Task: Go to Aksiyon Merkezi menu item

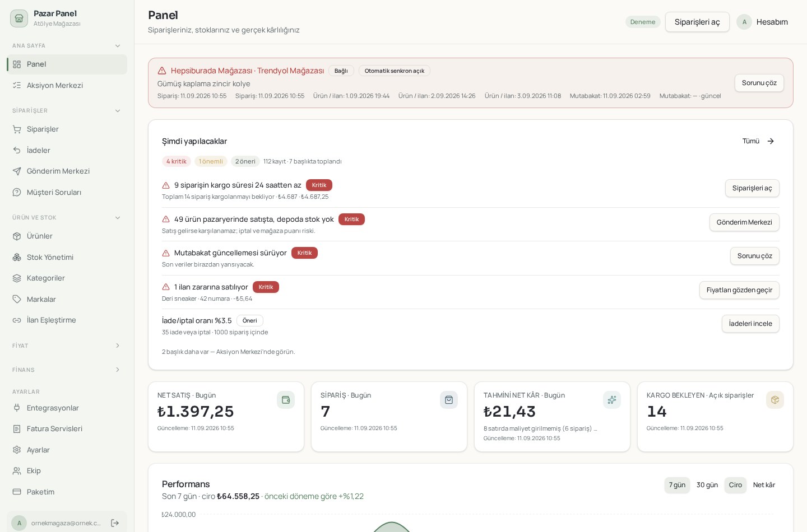Action: coord(67,85)
